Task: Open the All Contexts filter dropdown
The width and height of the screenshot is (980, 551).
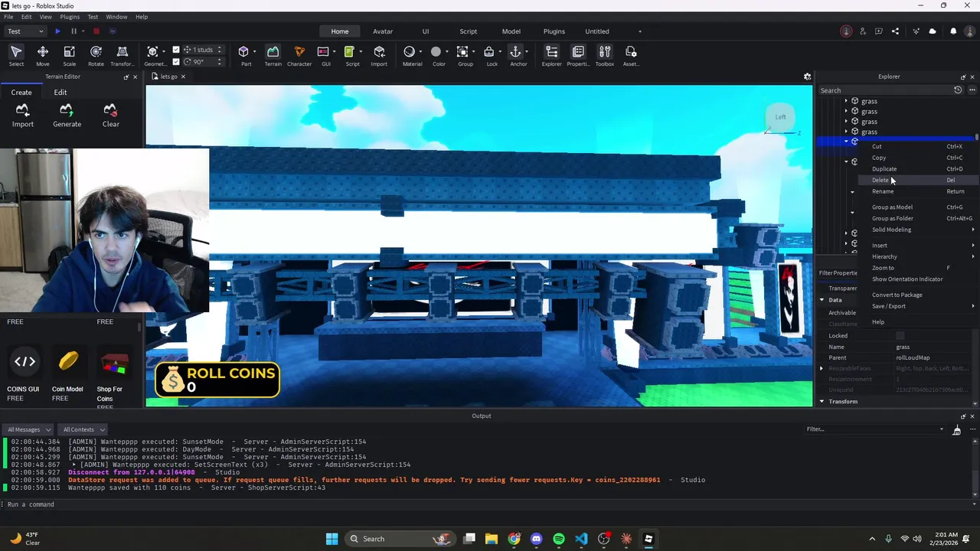Action: click(83, 429)
